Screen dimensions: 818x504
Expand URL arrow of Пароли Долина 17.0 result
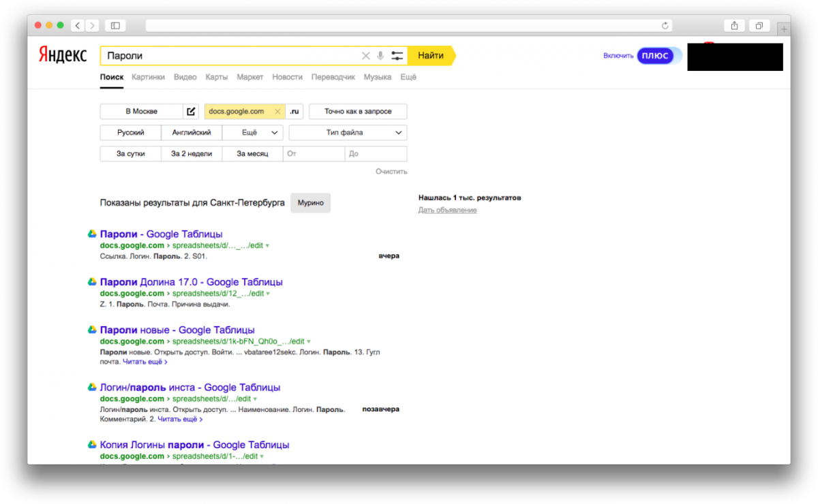click(268, 294)
